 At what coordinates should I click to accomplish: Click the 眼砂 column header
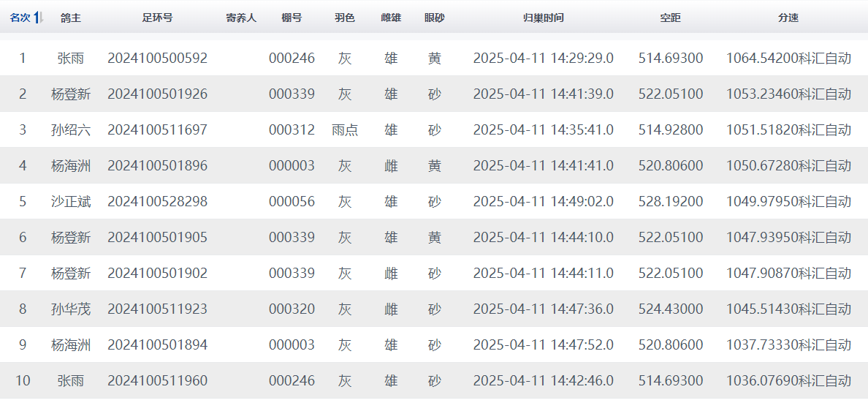click(434, 18)
